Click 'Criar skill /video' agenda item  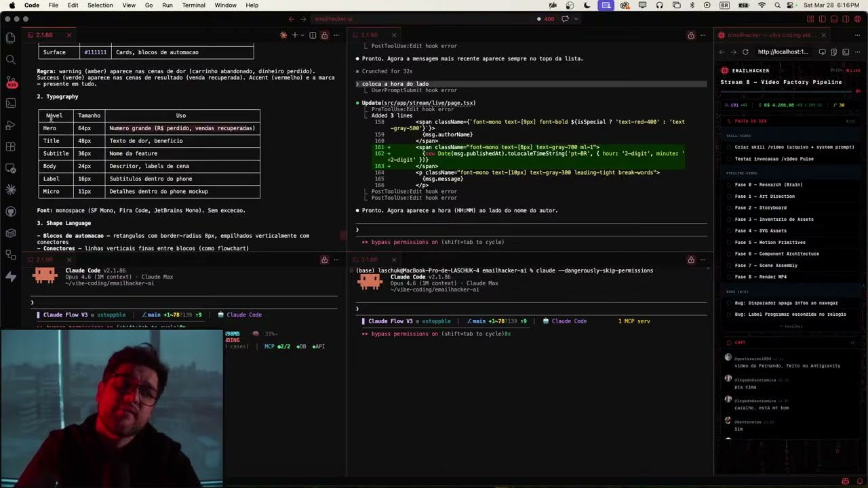[794, 147]
